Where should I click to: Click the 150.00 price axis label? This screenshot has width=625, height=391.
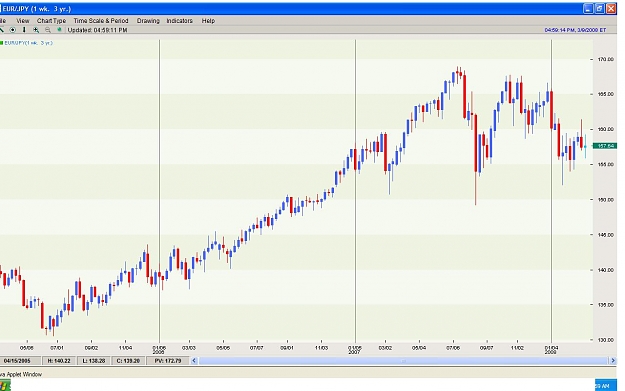coord(605,200)
